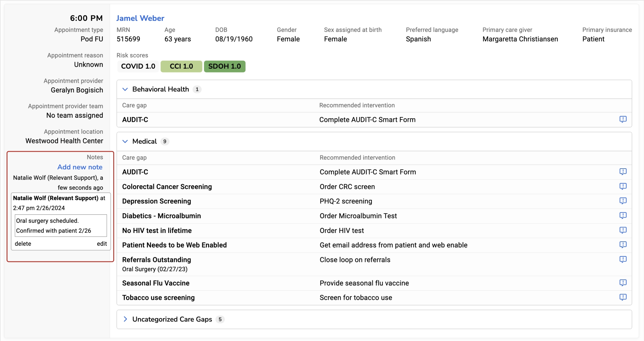Click feedback icon for Order HIV test
This screenshot has height=341, width=644.
623,230
